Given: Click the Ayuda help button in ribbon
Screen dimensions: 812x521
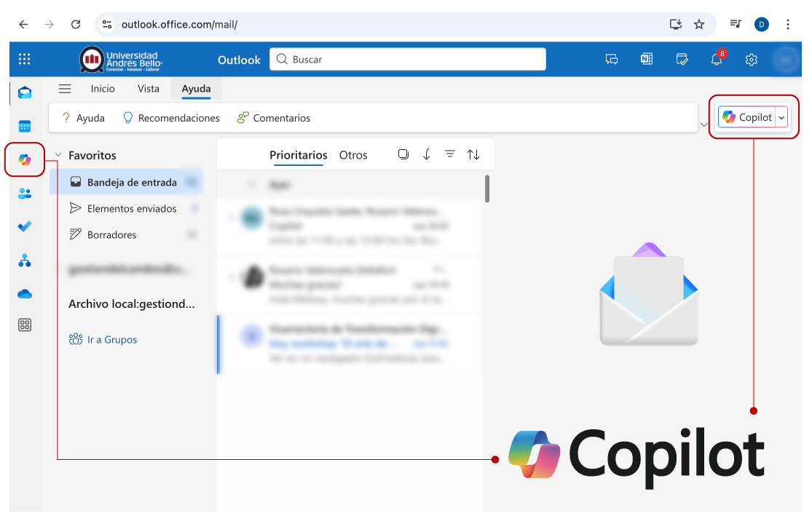Looking at the screenshot, I should (x=83, y=118).
